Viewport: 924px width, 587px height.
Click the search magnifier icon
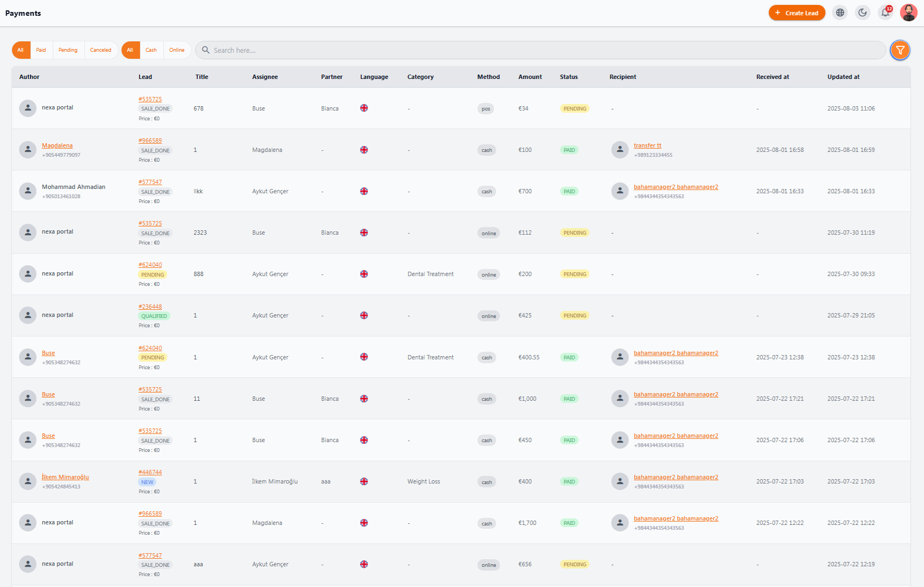206,50
